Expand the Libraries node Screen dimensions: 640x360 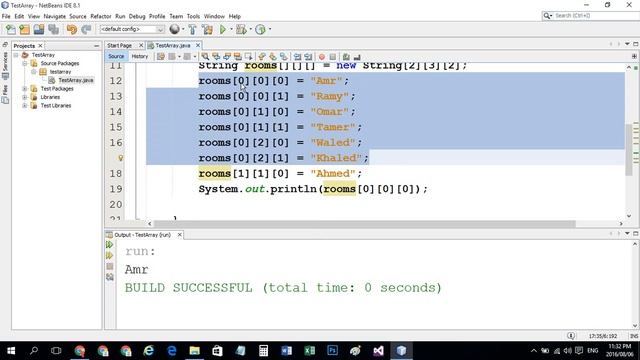click(24, 97)
